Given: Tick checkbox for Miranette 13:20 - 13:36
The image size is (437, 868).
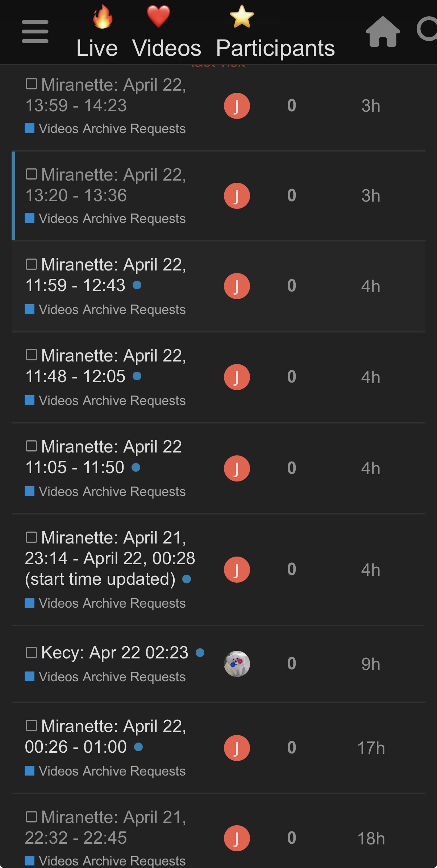Looking at the screenshot, I should [x=32, y=174].
